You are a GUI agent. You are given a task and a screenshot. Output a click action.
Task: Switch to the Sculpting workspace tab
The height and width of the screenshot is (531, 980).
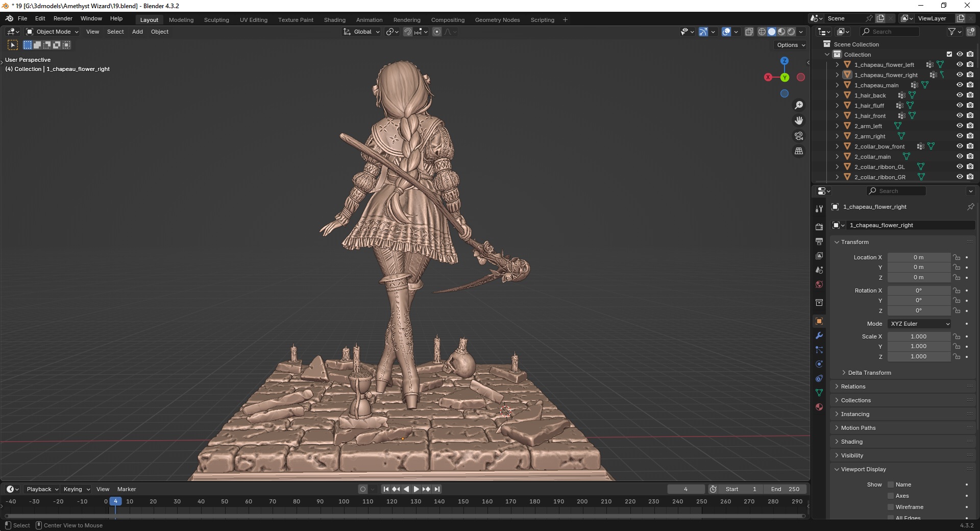[x=216, y=20]
